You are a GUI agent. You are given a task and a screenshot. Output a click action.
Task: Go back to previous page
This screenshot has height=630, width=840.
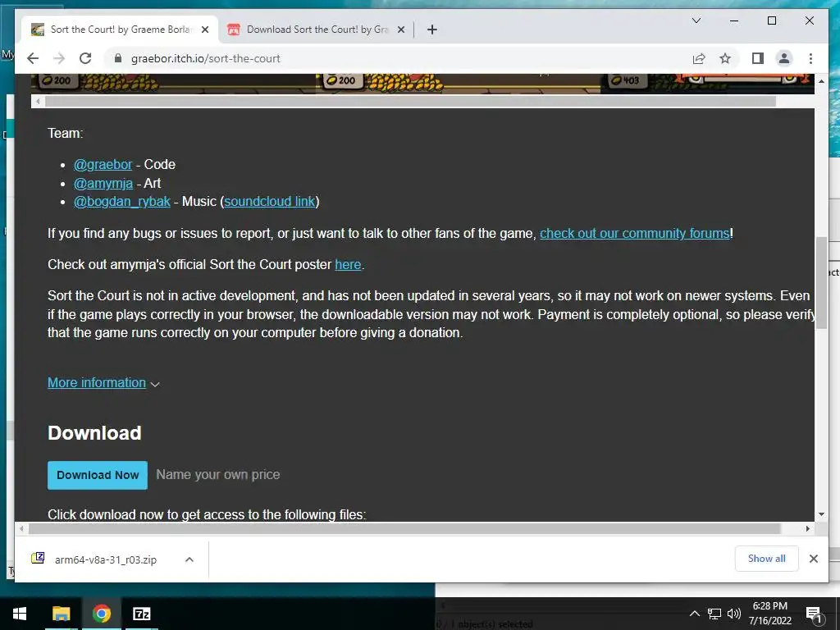point(33,58)
